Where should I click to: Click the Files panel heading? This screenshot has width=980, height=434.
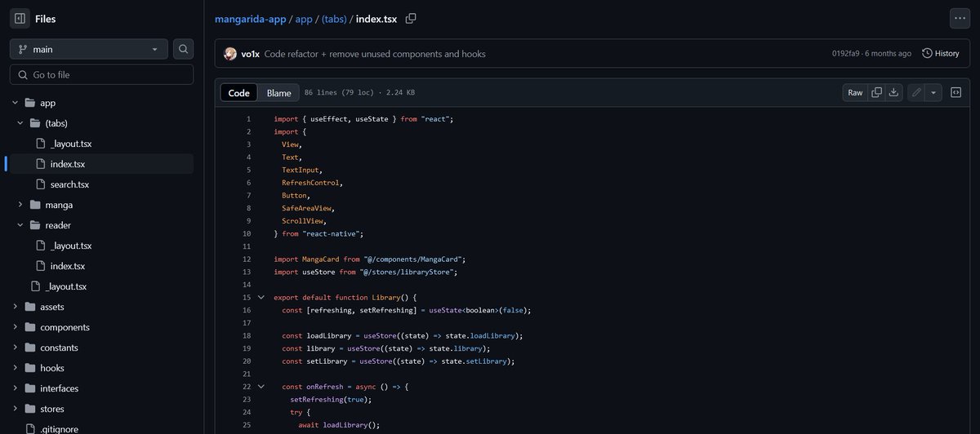(46, 19)
